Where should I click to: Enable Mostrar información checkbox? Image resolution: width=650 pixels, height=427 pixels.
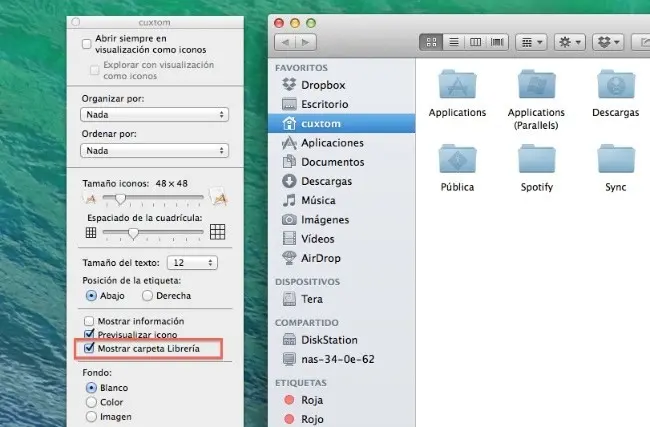click(x=89, y=321)
